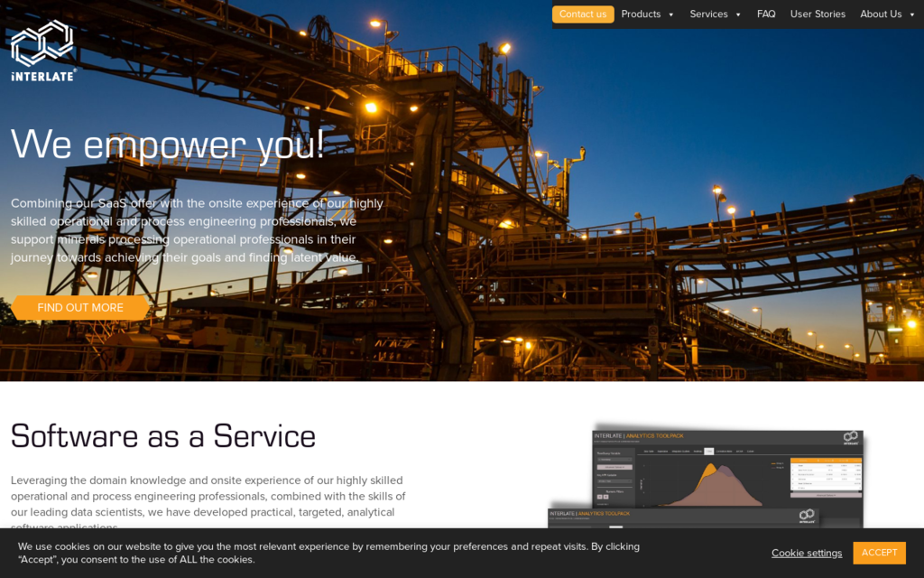Screen dimensions: 924x578
Task: Expand the Services dropdown arrow
Action: tap(738, 14)
